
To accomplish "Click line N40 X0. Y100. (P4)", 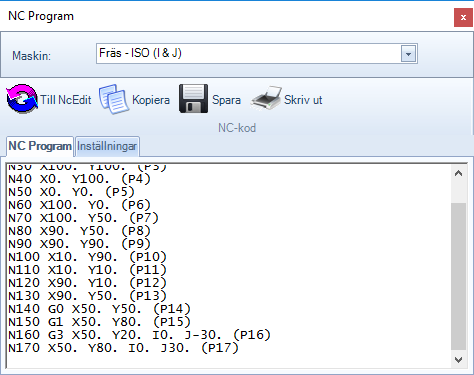I will coord(79,179).
